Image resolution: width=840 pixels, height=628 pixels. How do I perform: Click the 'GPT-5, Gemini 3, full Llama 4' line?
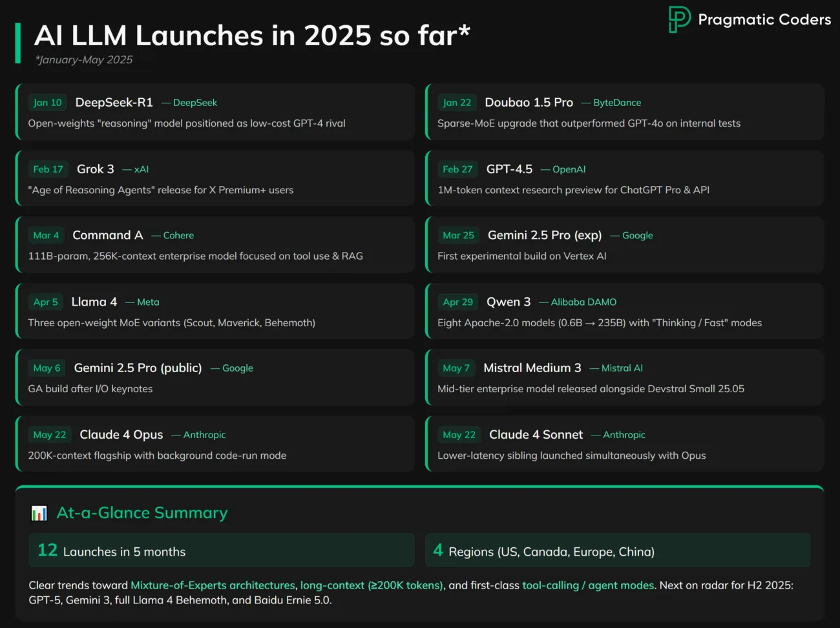[x=180, y=600]
